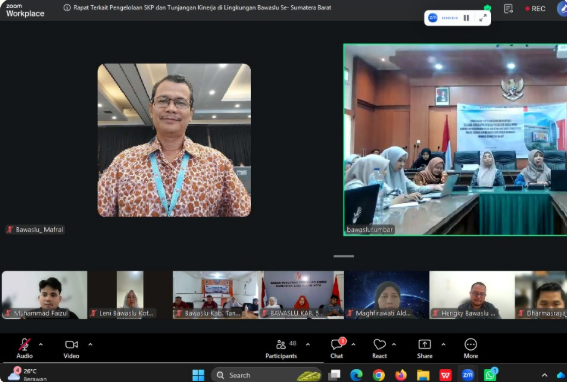Select Muhammad Faizul's video thumbnail

[x=44, y=295]
